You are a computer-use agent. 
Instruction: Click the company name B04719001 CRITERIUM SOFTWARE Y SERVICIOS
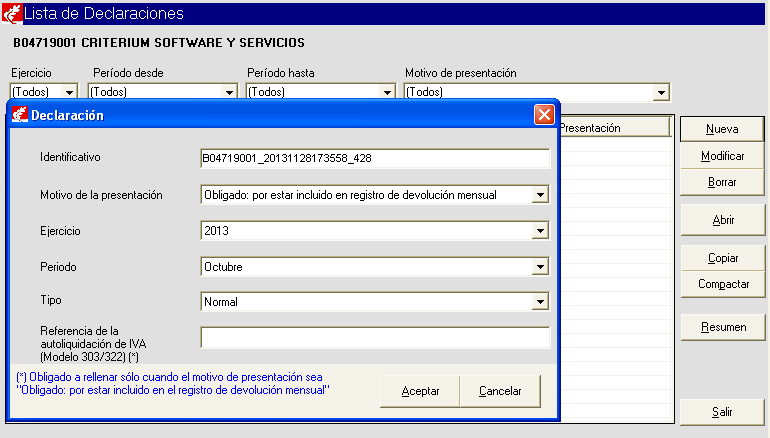[x=159, y=43]
